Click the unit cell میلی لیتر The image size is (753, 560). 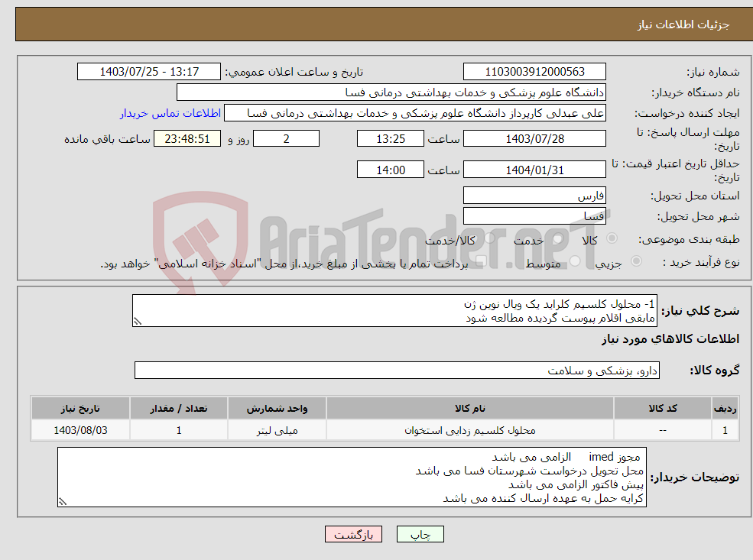click(277, 430)
